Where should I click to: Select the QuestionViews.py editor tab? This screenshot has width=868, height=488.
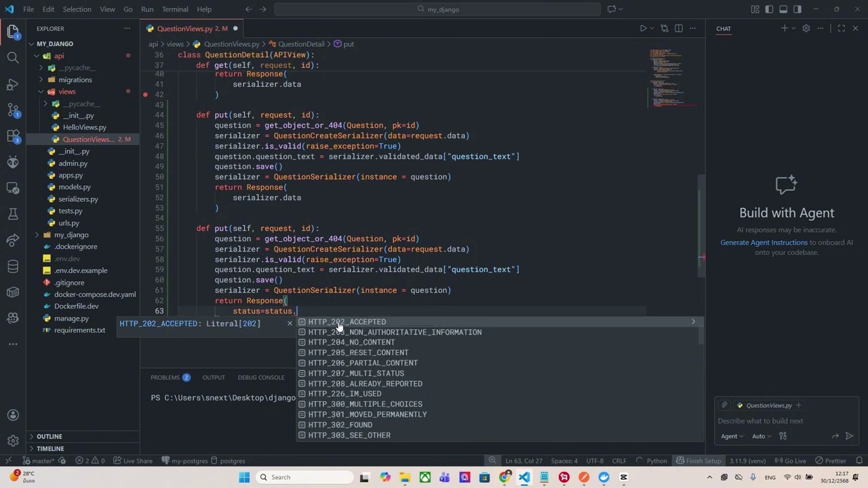point(193,28)
